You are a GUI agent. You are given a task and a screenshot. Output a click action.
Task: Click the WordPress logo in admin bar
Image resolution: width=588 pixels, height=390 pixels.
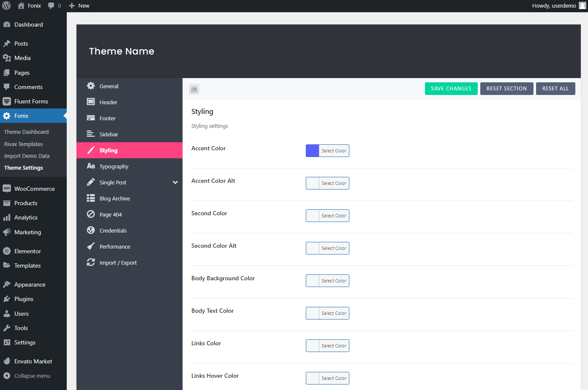(x=6, y=5)
